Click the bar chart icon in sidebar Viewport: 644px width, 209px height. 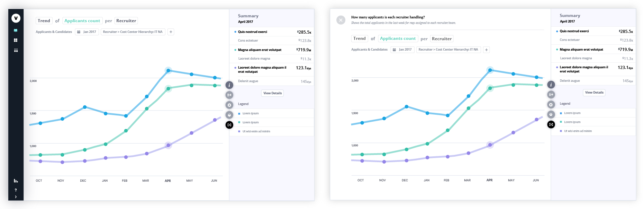tap(16, 181)
